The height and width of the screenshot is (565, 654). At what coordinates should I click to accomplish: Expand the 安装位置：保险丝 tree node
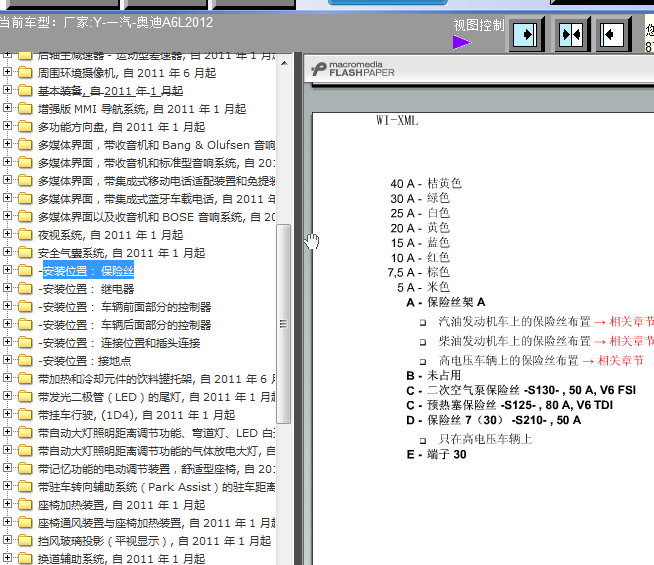tap(8, 271)
